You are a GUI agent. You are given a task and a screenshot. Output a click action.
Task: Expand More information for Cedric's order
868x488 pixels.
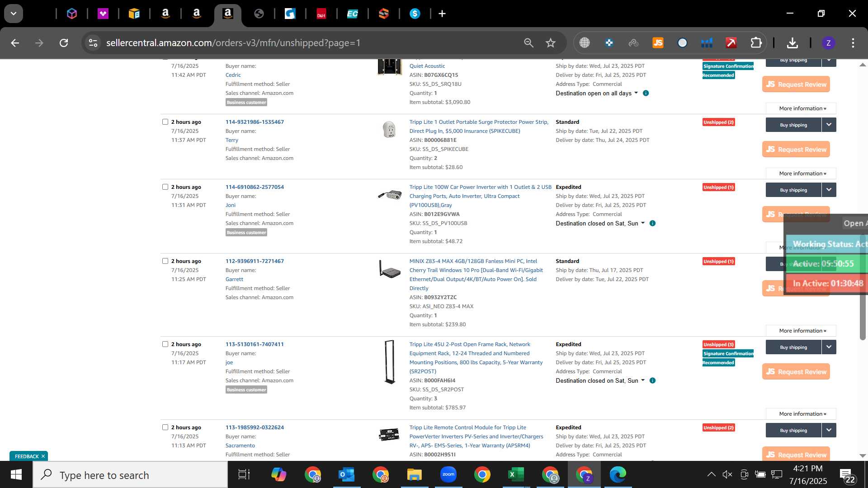[801, 108]
